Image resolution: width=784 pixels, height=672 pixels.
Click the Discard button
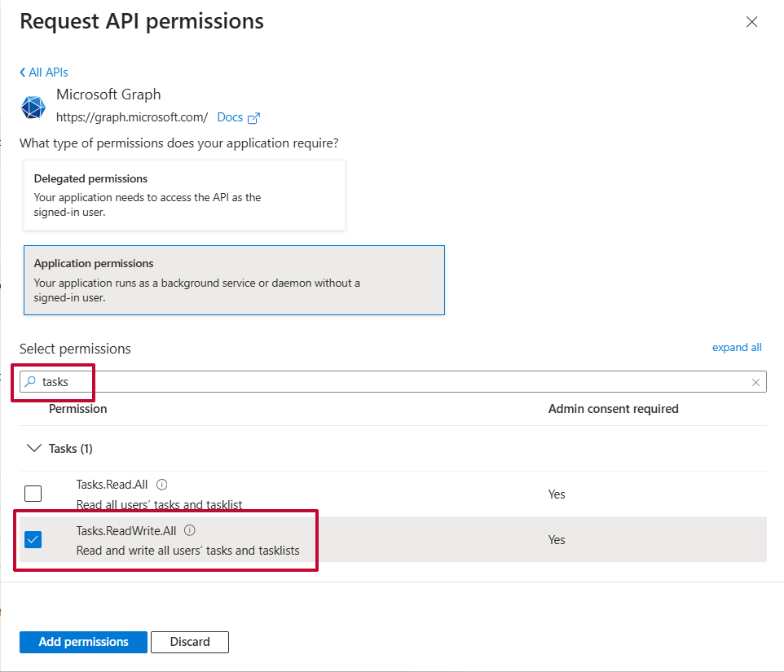coord(189,642)
